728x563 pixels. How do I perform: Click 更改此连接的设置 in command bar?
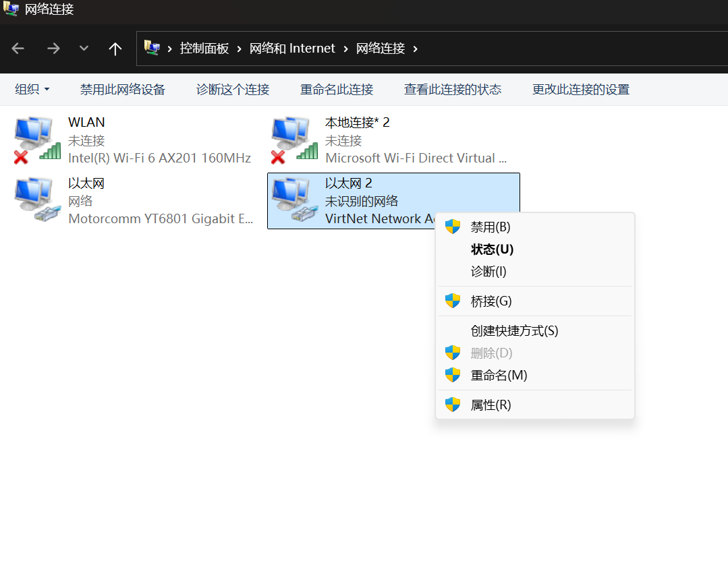click(x=581, y=89)
